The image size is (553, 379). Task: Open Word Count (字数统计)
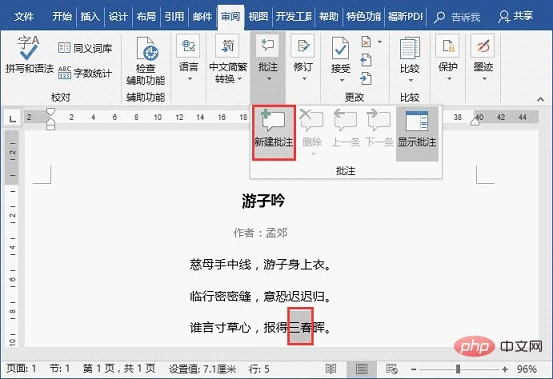(x=85, y=73)
